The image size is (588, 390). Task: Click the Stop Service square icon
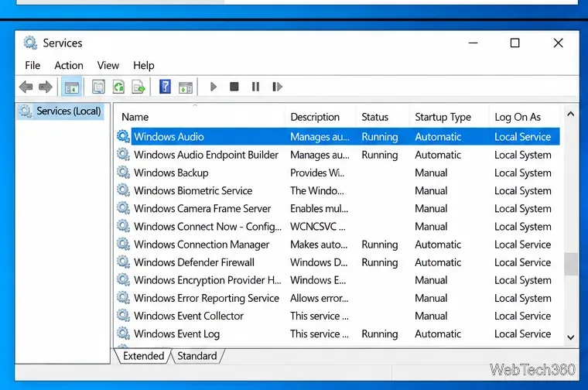234,87
